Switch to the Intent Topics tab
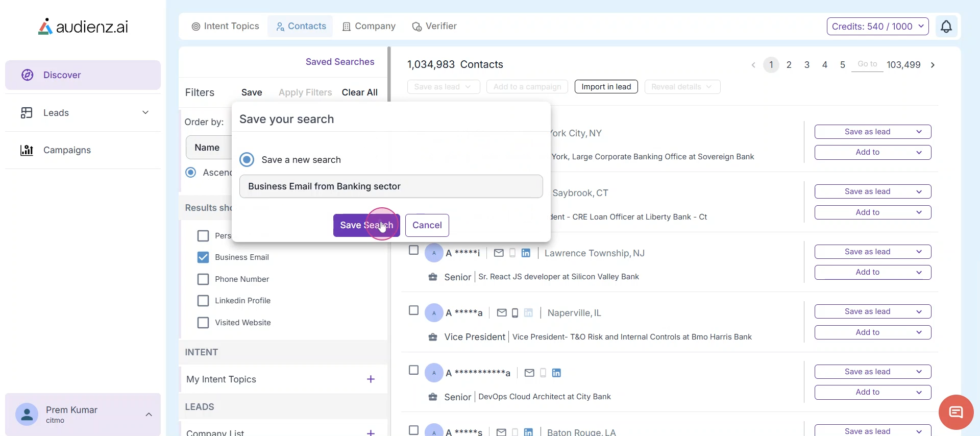The width and height of the screenshot is (980, 436). point(225,26)
